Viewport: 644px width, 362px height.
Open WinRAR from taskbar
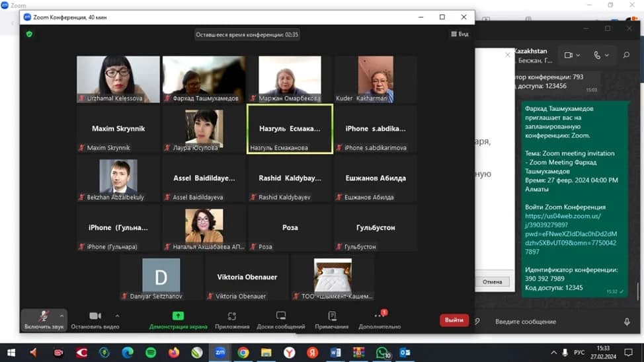(x=358, y=353)
